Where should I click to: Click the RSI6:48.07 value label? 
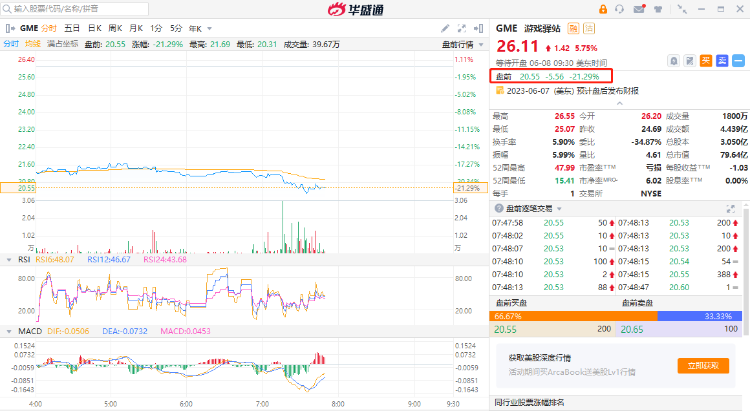[x=55, y=259]
